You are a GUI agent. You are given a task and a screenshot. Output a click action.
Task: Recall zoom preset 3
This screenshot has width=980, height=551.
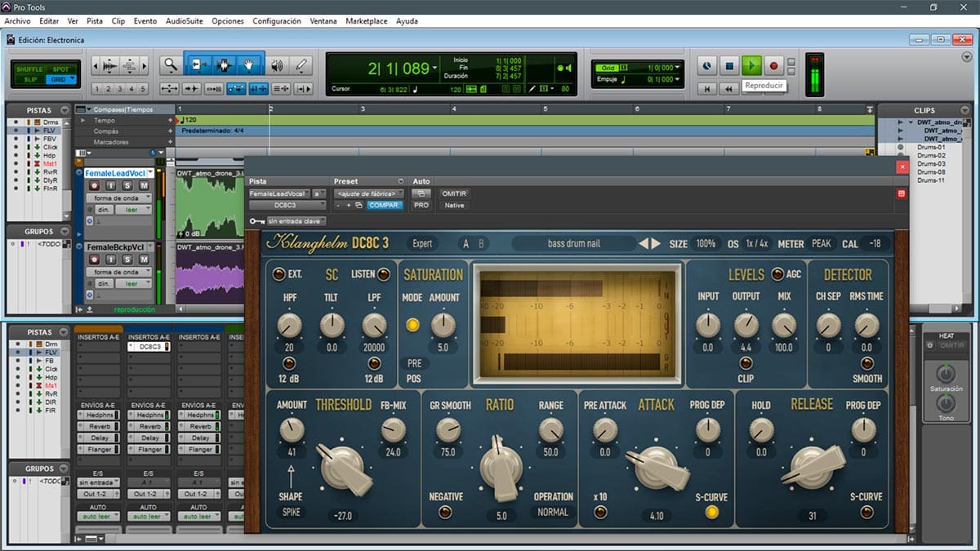coord(119,89)
